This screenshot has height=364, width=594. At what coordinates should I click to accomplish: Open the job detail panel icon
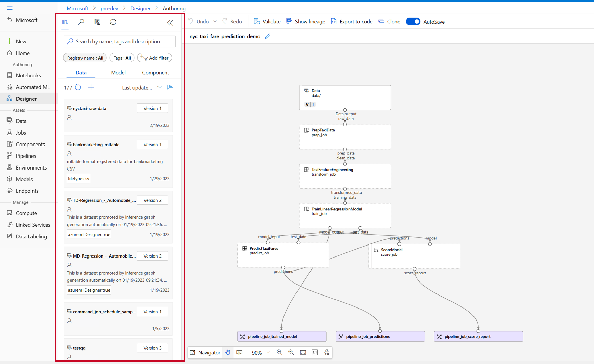[97, 22]
